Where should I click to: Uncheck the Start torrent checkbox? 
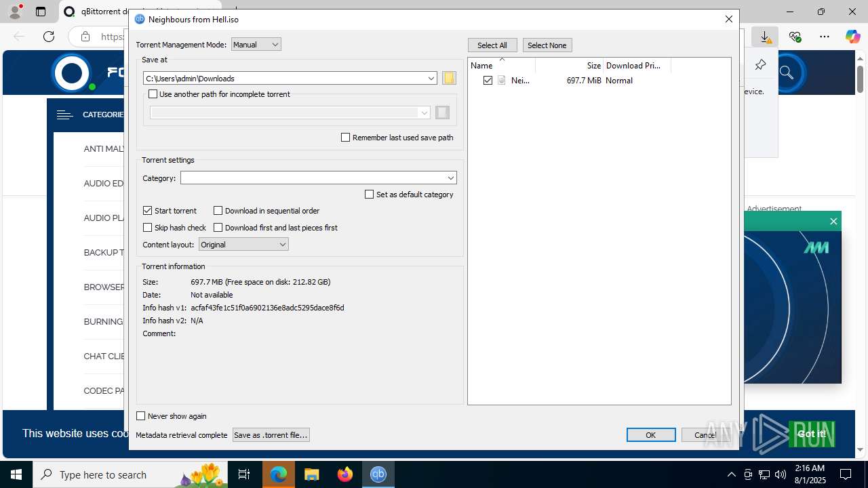click(x=147, y=211)
